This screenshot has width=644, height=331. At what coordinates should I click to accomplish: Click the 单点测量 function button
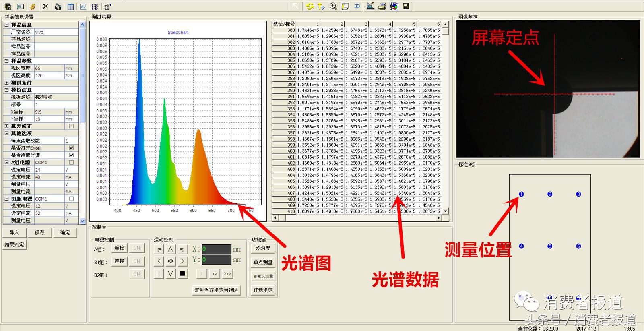pos(263,262)
